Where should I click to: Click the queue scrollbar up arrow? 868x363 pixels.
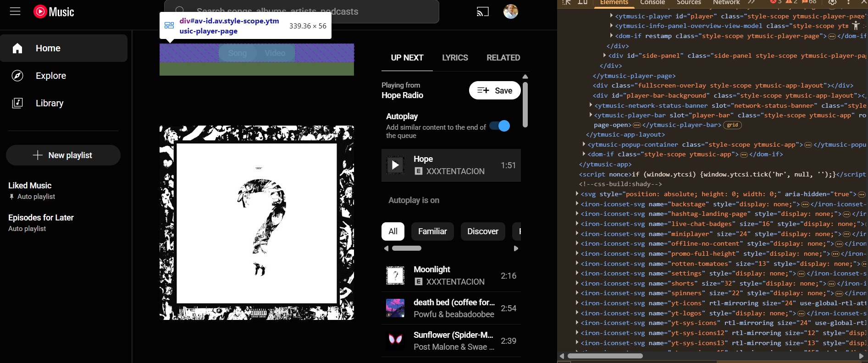click(525, 77)
